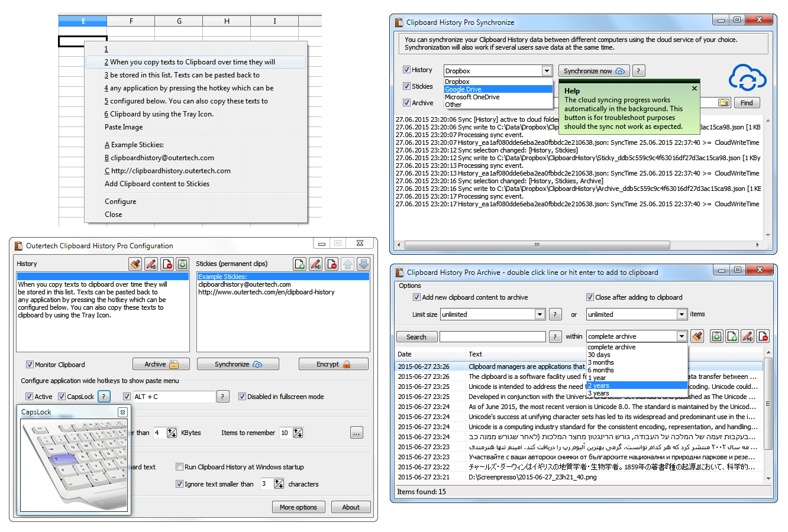Open Limit size unlimited dropdown
Viewport: 788px width, 532px height.
click(540, 314)
